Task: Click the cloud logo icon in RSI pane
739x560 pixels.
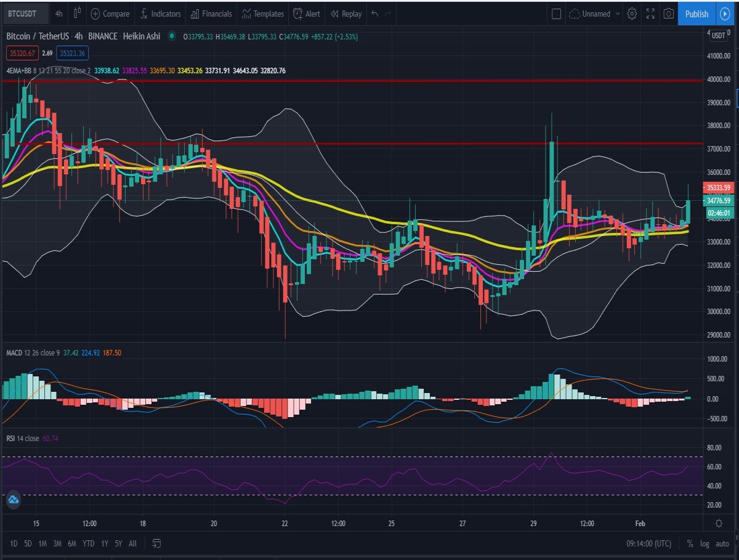Action: tap(13, 500)
